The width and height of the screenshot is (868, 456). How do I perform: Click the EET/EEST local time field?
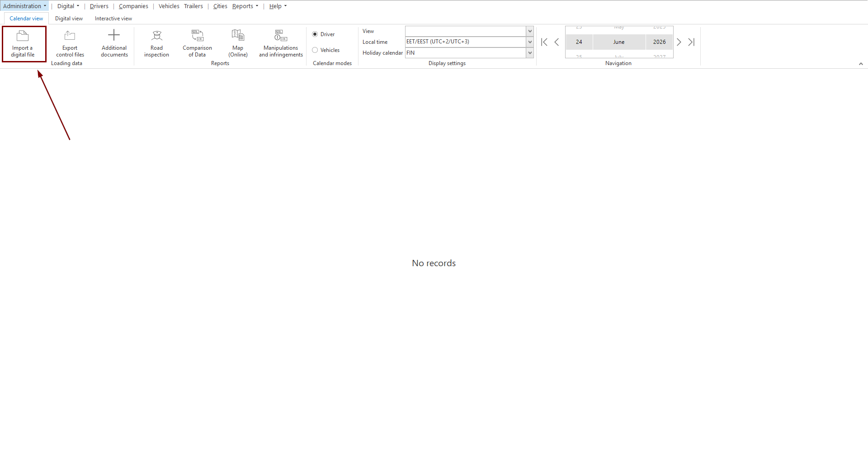(466, 42)
